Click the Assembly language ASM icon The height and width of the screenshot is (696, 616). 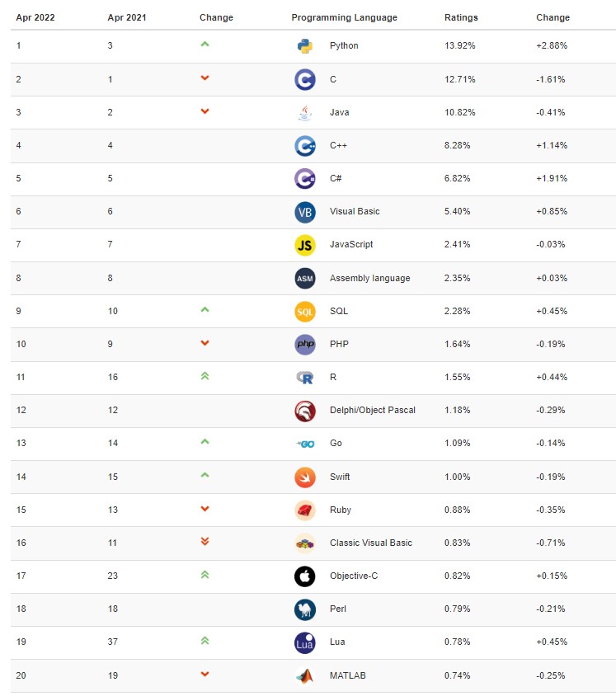305,278
